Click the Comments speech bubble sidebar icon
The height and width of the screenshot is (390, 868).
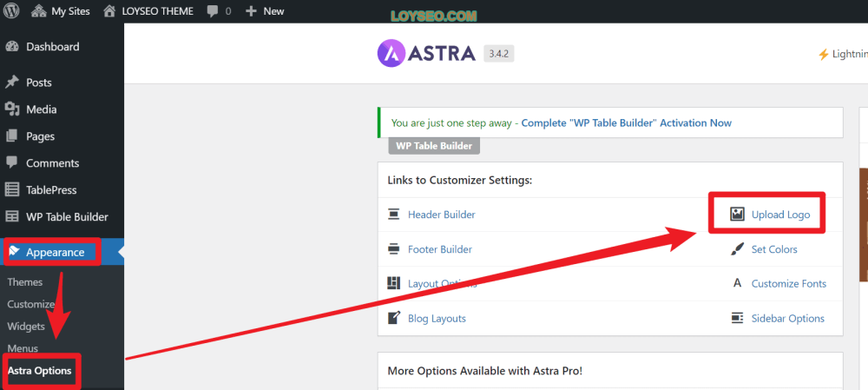(x=11, y=162)
